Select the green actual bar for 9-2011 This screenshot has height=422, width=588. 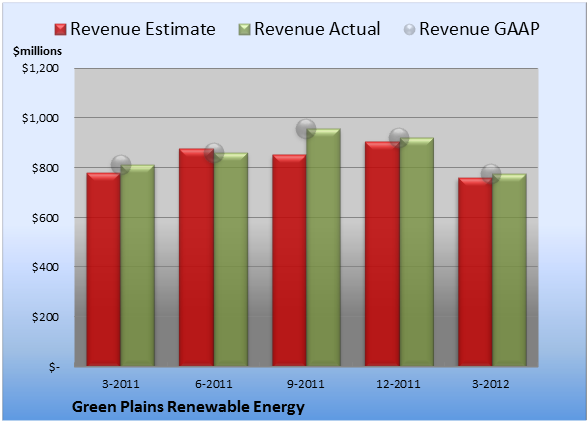point(323,247)
